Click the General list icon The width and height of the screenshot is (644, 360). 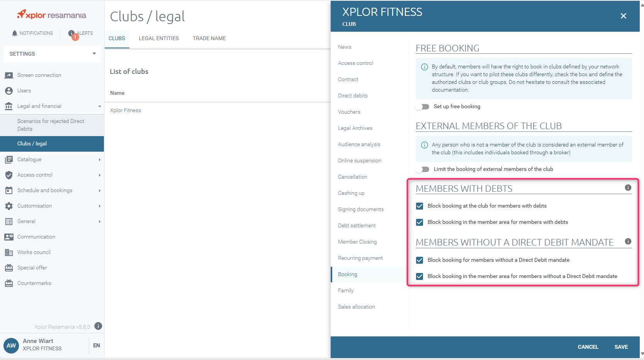click(x=9, y=221)
